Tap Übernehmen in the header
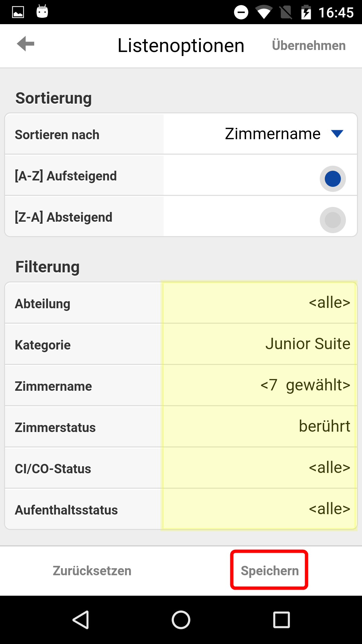Viewport: 362px width, 644px height. click(309, 45)
